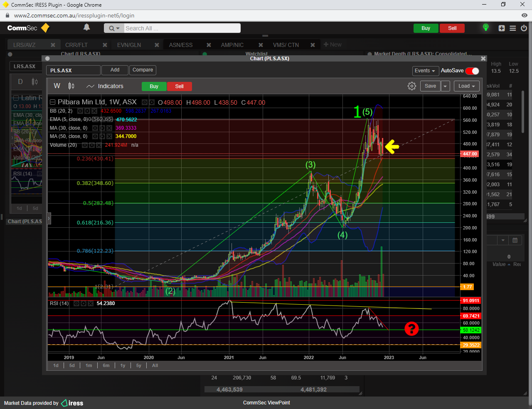Close the PLS.ASX chart popup window
This screenshot has width=532, height=409.
[x=483, y=59]
